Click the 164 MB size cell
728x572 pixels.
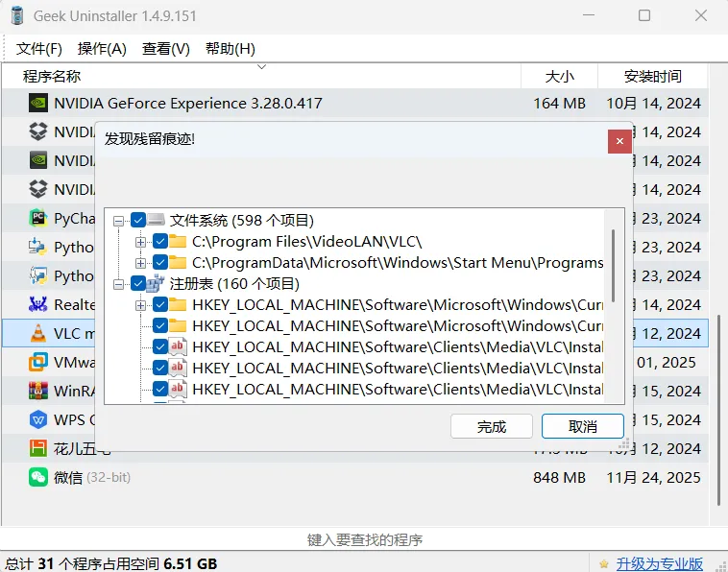point(560,103)
